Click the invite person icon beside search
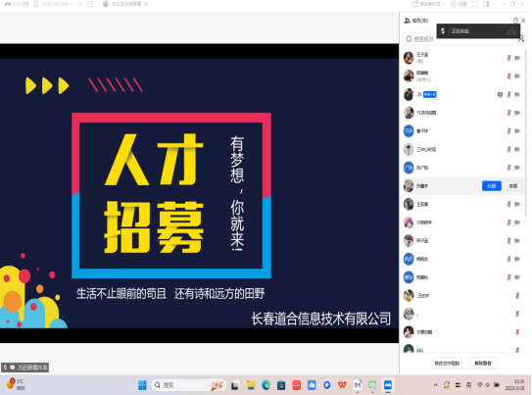 pyautogui.click(x=521, y=39)
